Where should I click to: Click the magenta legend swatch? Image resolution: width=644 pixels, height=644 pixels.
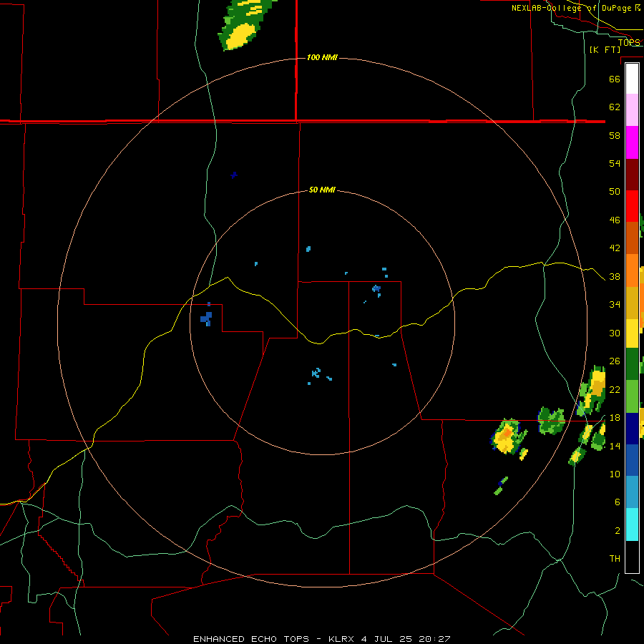pos(632,142)
